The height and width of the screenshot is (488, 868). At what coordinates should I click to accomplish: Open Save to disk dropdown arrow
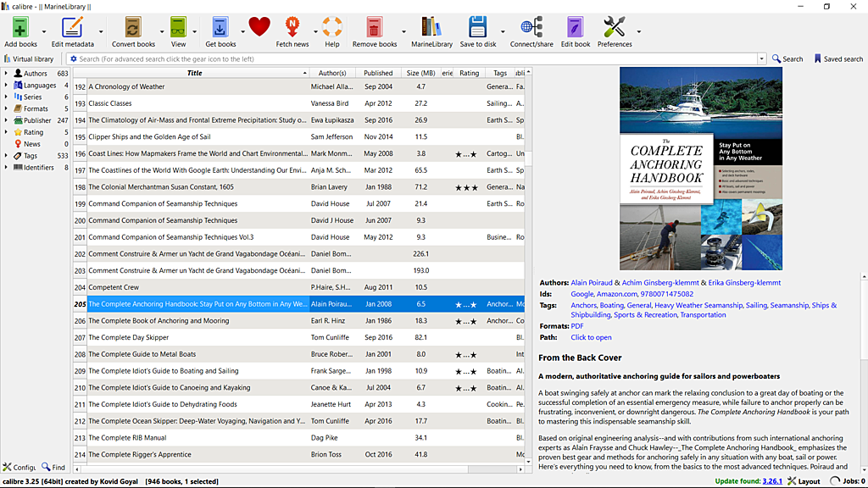(x=503, y=31)
